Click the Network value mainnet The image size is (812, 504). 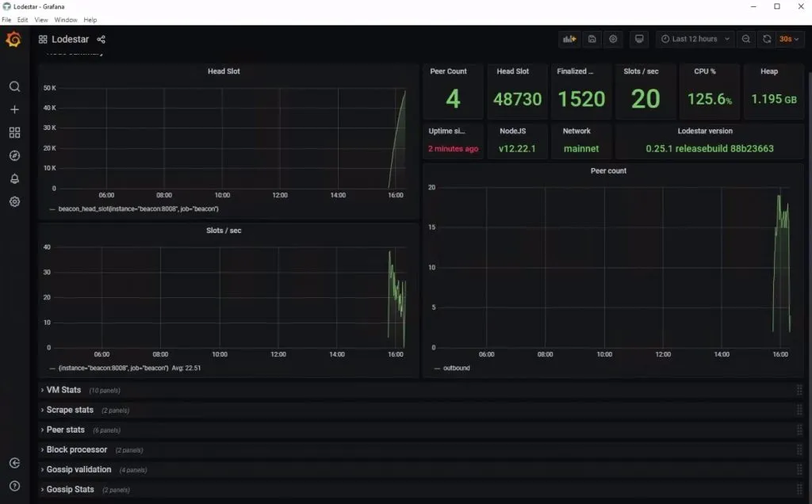coord(581,149)
